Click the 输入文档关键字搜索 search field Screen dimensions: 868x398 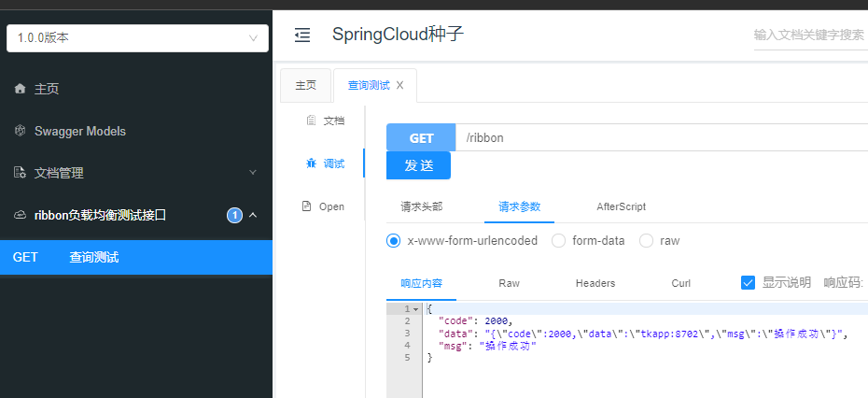tap(810, 36)
